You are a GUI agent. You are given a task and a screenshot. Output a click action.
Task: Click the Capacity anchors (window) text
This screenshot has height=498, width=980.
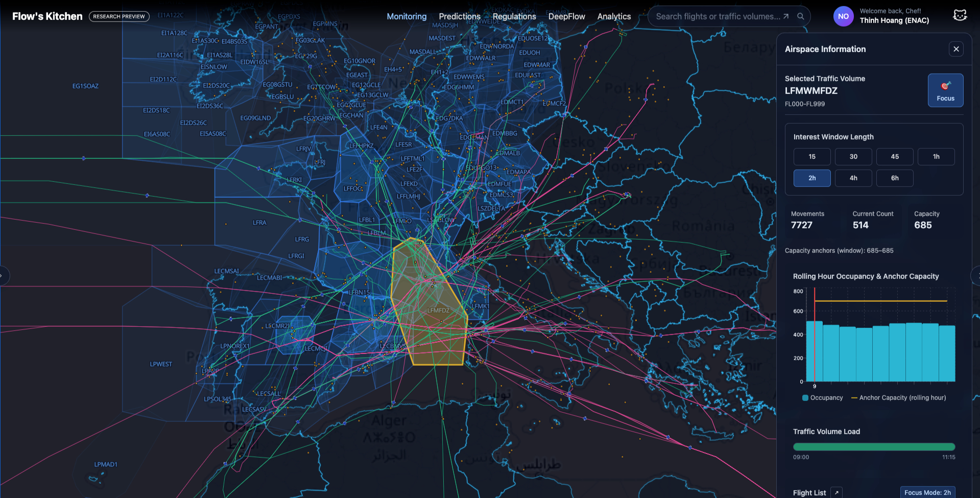tap(839, 251)
